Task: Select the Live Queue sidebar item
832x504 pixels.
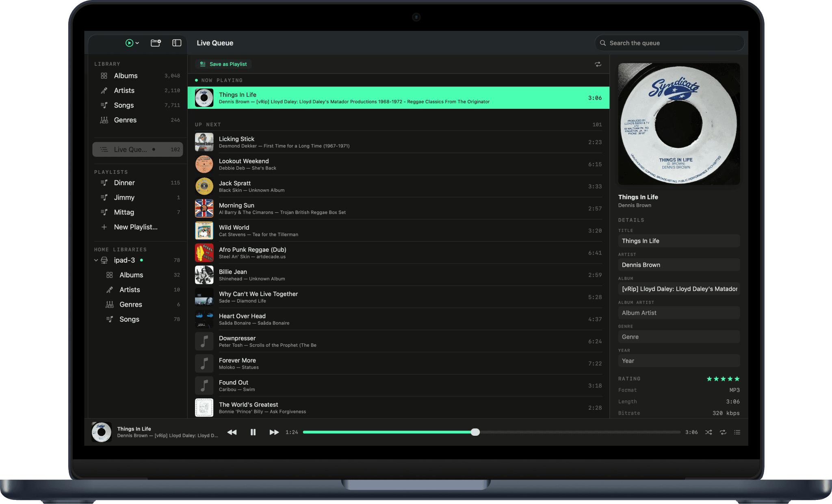Action: [138, 149]
